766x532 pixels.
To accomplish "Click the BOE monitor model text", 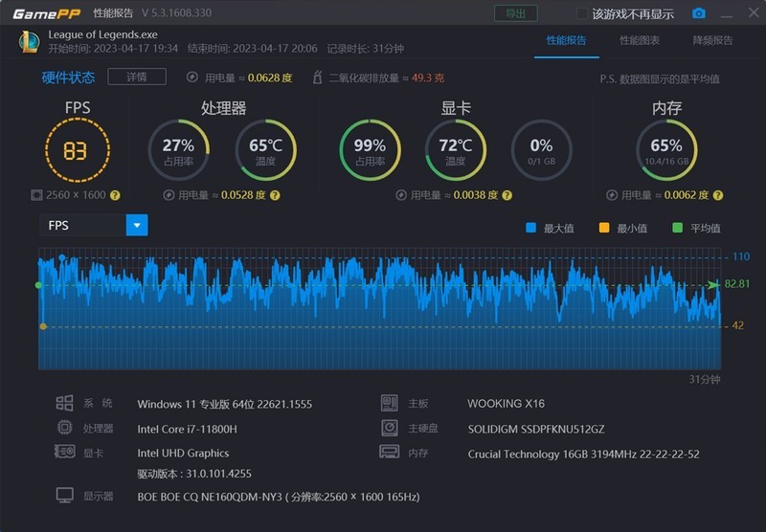I will 279,497.
